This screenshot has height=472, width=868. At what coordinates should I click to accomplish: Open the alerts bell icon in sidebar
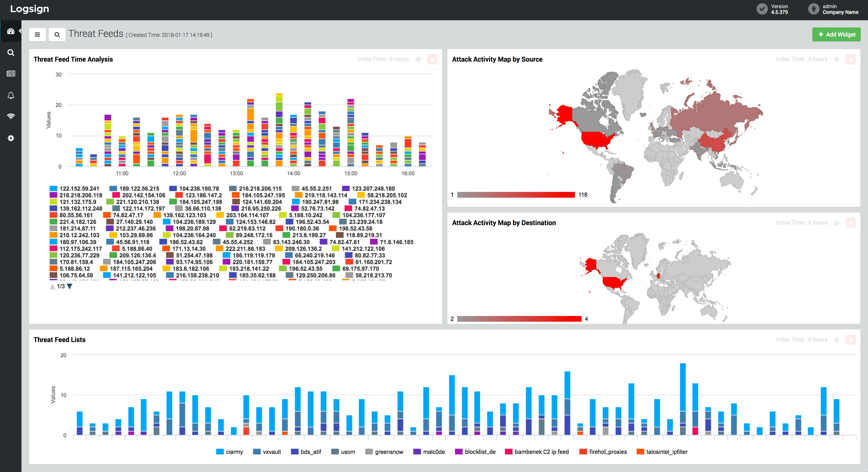[11, 95]
